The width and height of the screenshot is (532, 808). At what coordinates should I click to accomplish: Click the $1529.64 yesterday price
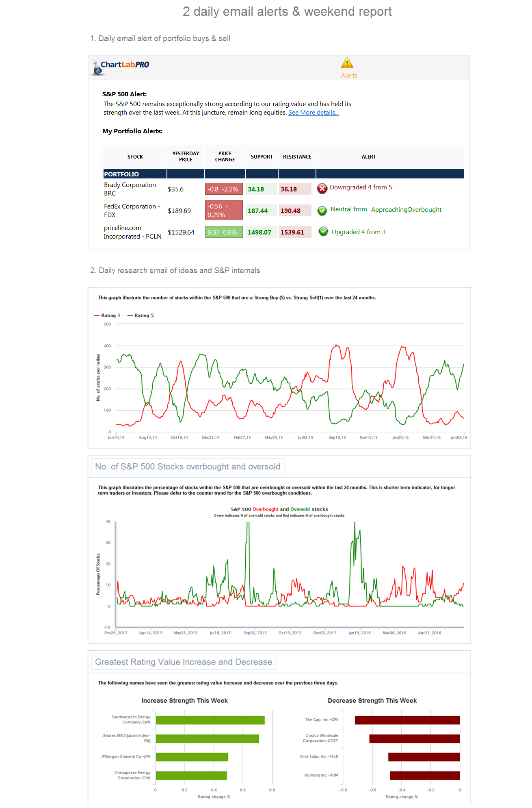181,232
